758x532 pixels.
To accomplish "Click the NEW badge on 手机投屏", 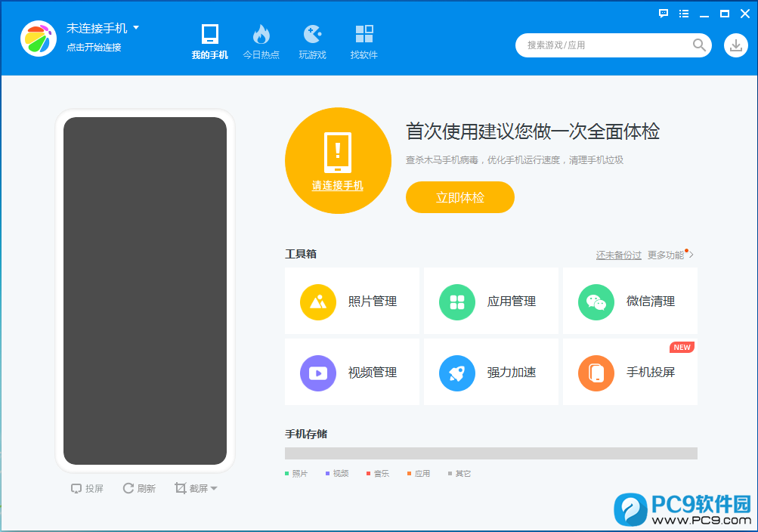I will click(682, 347).
